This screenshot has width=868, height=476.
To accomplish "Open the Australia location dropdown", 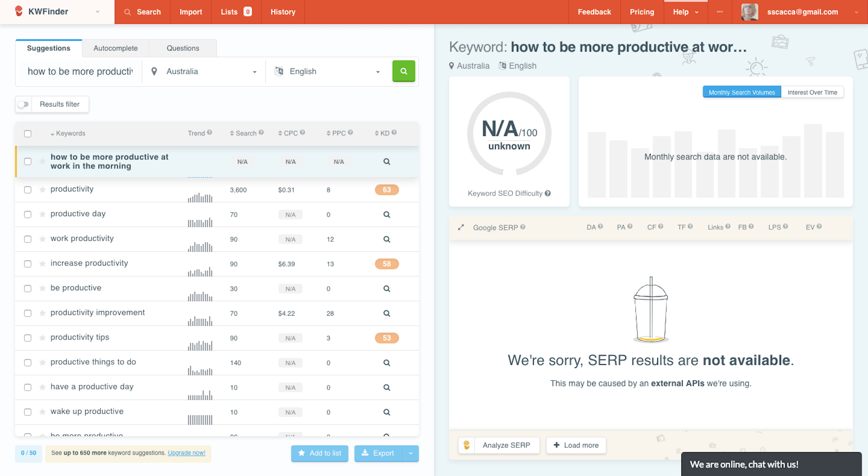I will (x=204, y=72).
